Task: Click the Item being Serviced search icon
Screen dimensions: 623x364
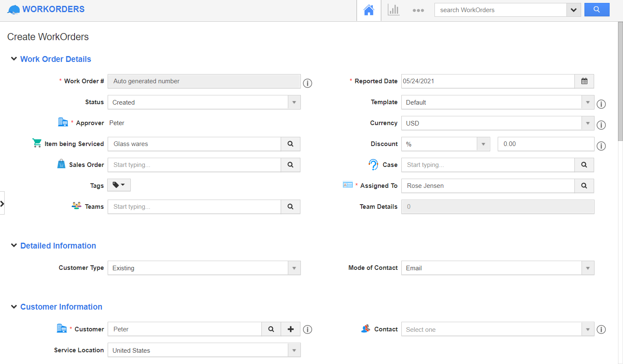Action: coord(290,144)
